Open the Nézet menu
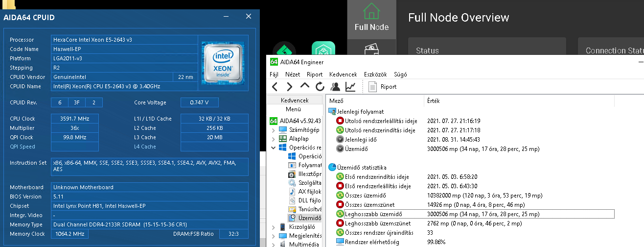644x247 pixels. click(293, 74)
